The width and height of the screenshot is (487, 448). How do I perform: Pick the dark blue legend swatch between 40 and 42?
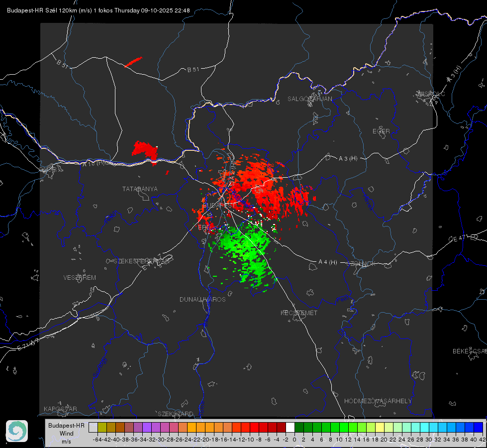coord(479,428)
